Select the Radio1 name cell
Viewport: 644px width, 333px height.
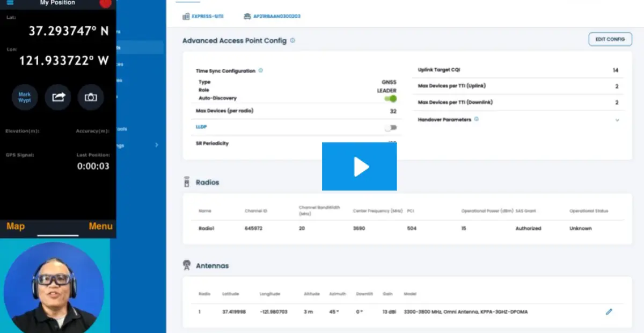coord(207,228)
